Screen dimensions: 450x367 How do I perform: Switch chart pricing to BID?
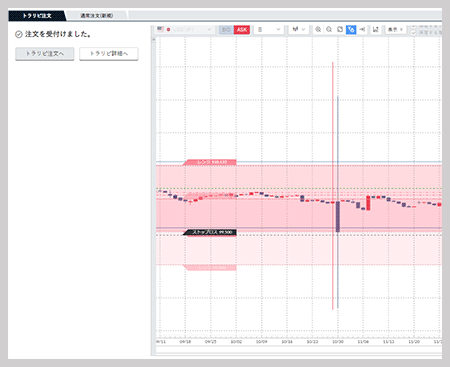point(226,30)
